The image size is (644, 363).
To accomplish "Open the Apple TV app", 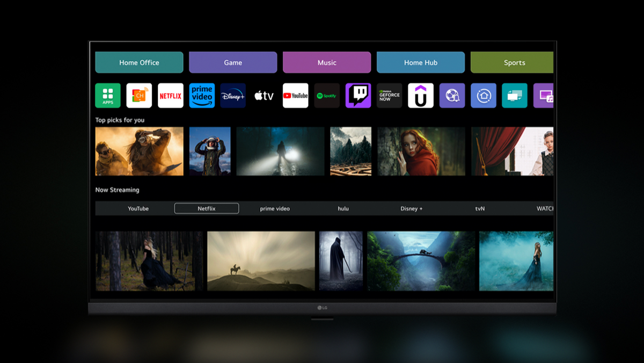I will [x=264, y=96].
